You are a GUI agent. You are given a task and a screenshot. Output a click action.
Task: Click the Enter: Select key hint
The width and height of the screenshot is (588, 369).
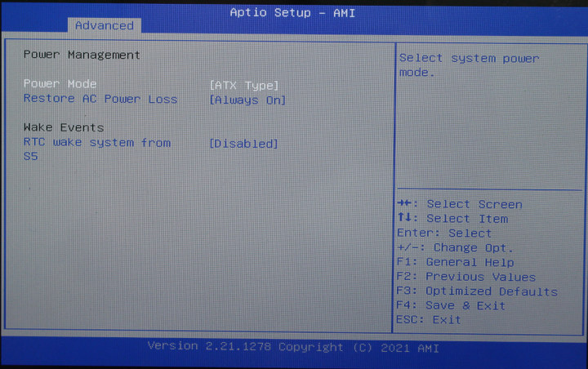point(444,233)
